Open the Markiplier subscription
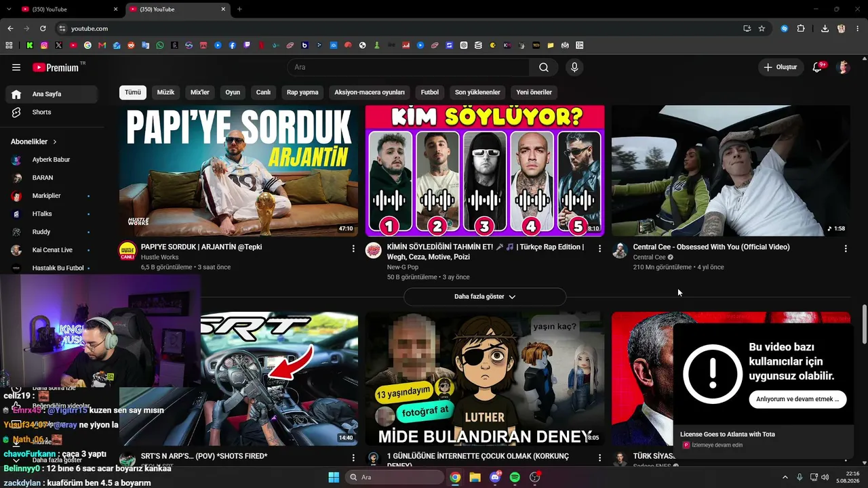The width and height of the screenshot is (868, 488). (x=52, y=196)
